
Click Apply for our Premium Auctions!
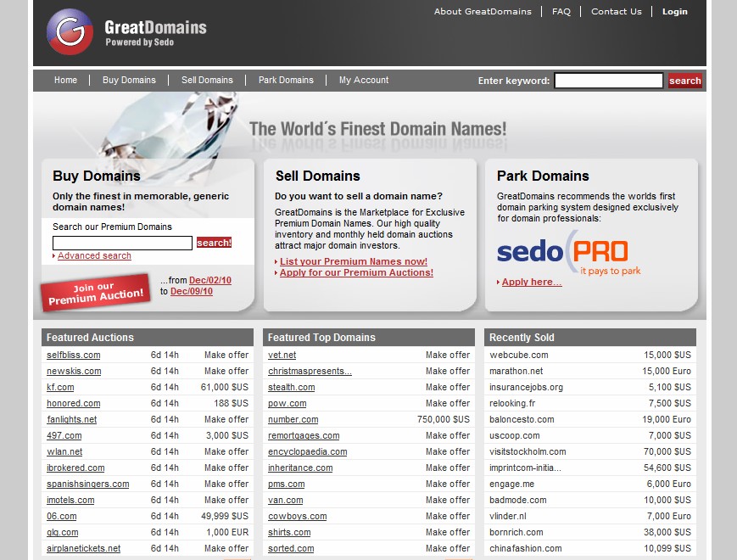[x=356, y=272]
